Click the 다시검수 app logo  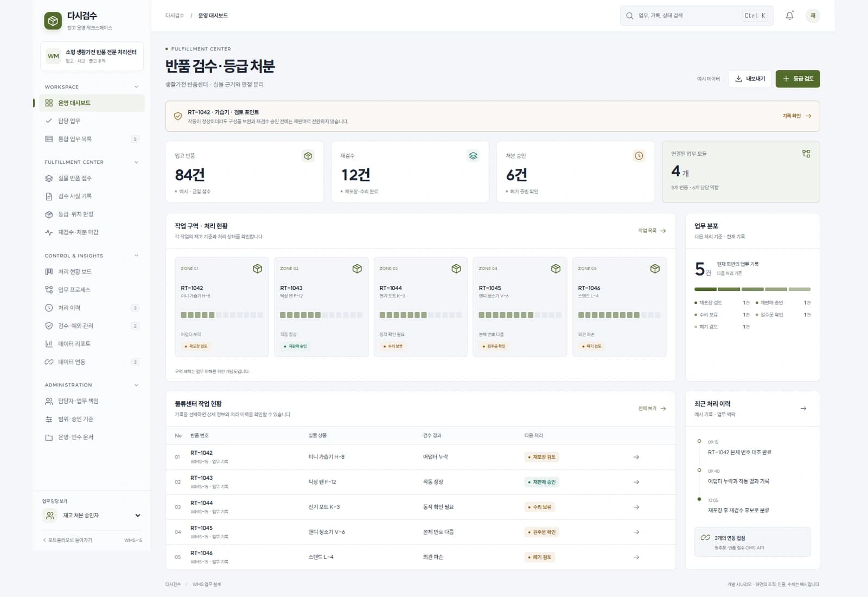tap(53, 21)
